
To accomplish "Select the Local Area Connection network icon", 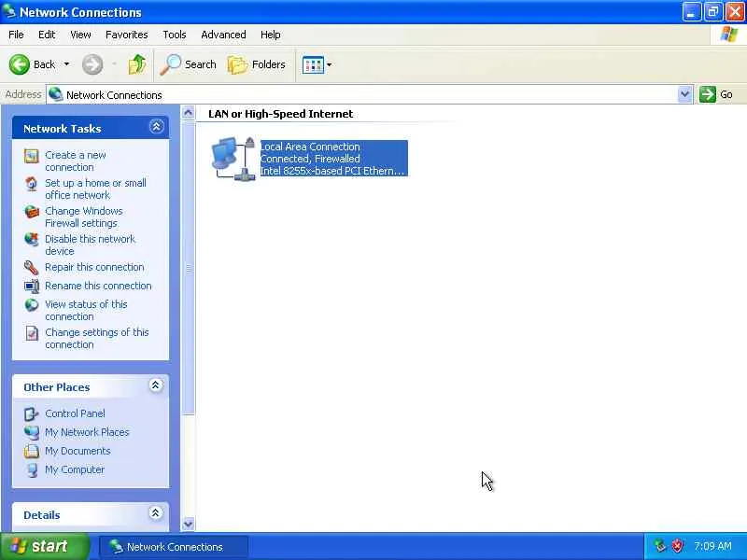I will [233, 159].
